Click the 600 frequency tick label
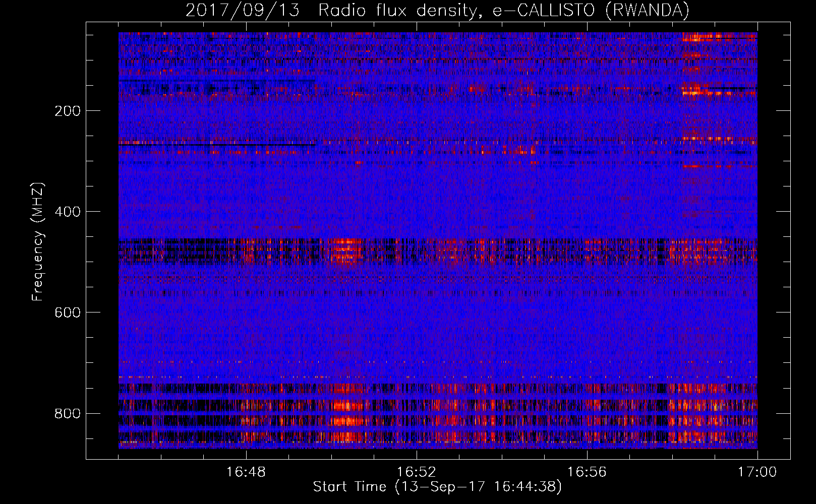The image size is (816, 504). 67,312
